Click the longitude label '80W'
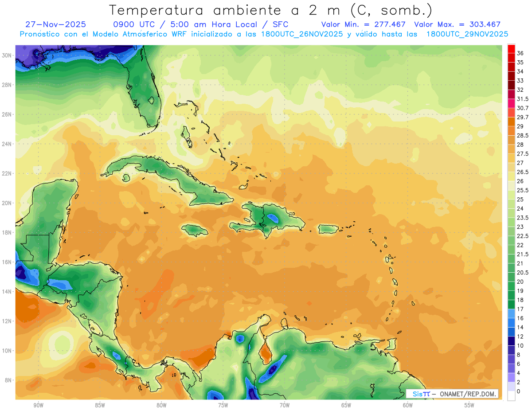The height and width of the screenshot is (411, 532). [161, 406]
